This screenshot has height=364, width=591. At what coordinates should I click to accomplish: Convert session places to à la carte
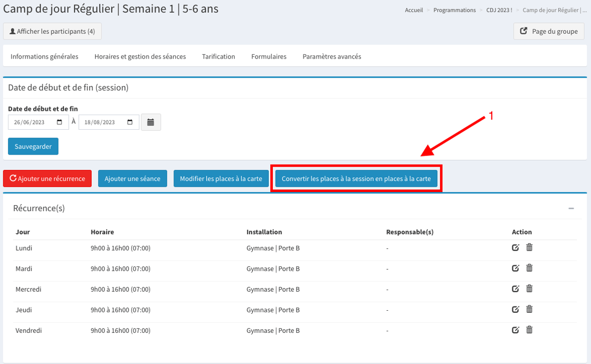[356, 178]
